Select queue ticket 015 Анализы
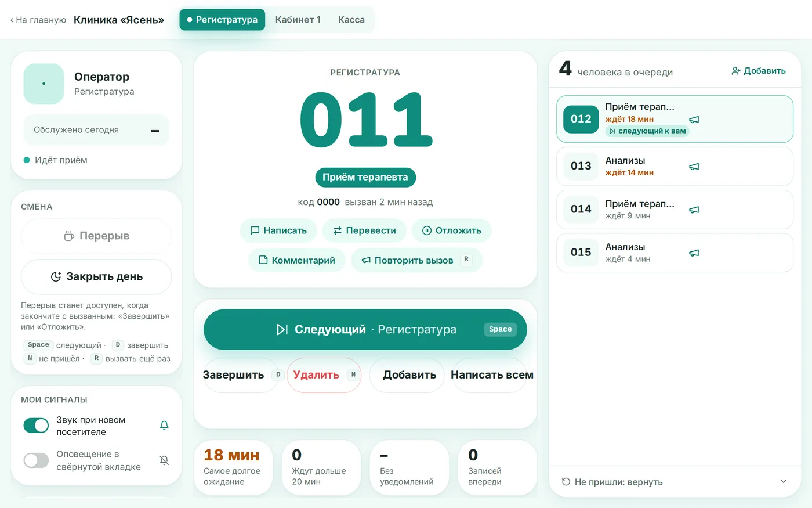 point(675,253)
